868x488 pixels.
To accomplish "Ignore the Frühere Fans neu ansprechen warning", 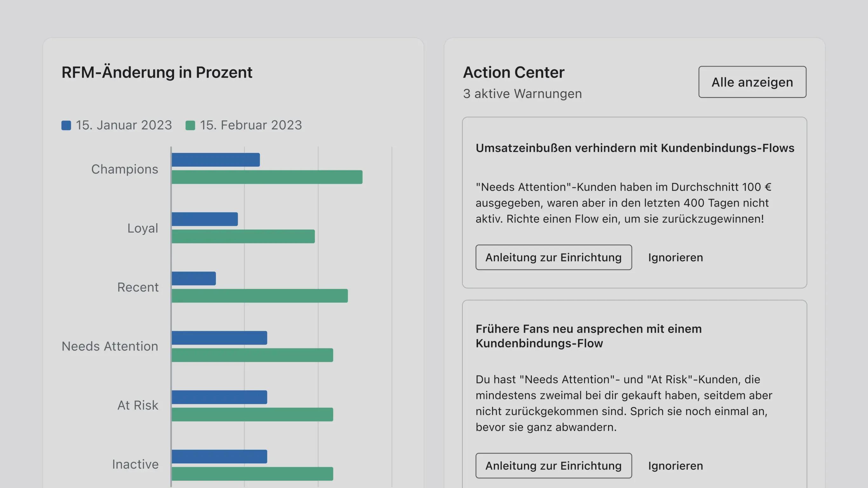I will point(675,466).
